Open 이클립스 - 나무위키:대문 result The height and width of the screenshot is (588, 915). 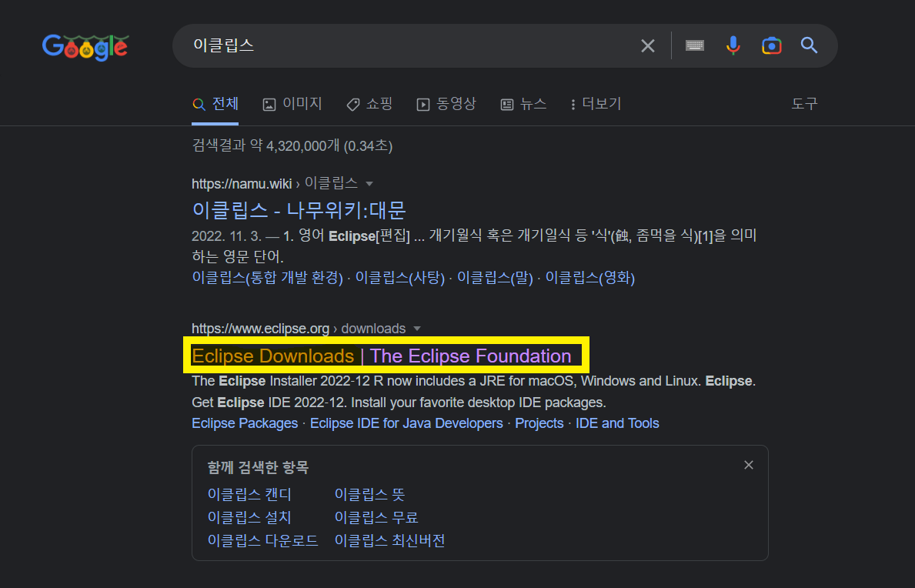(x=299, y=210)
